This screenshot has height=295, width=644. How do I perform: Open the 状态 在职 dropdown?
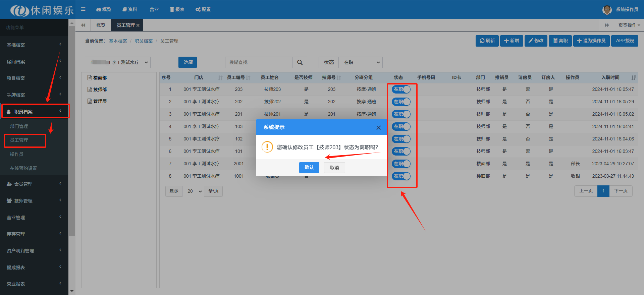tap(361, 62)
